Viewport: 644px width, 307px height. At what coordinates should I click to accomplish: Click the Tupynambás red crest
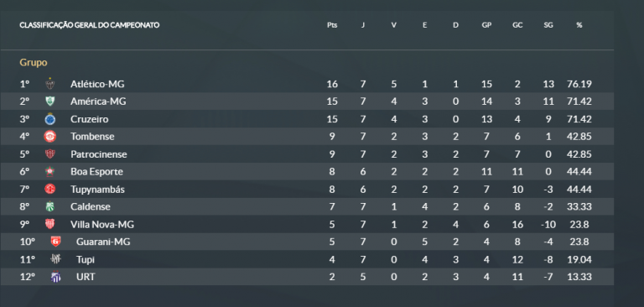pyautogui.click(x=50, y=189)
